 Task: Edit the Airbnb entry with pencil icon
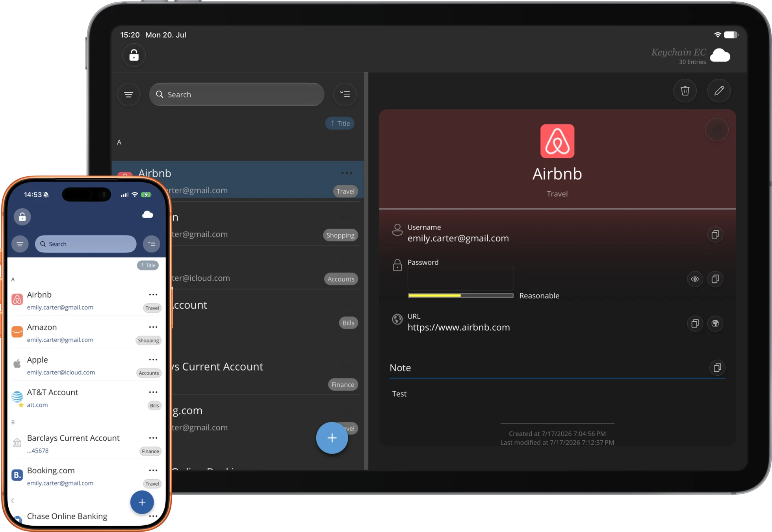(719, 91)
